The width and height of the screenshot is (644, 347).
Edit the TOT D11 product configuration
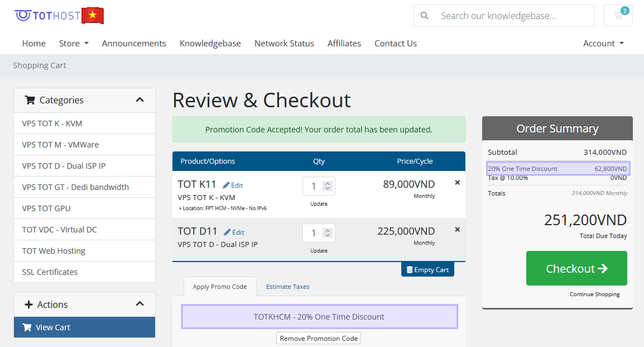click(x=234, y=232)
